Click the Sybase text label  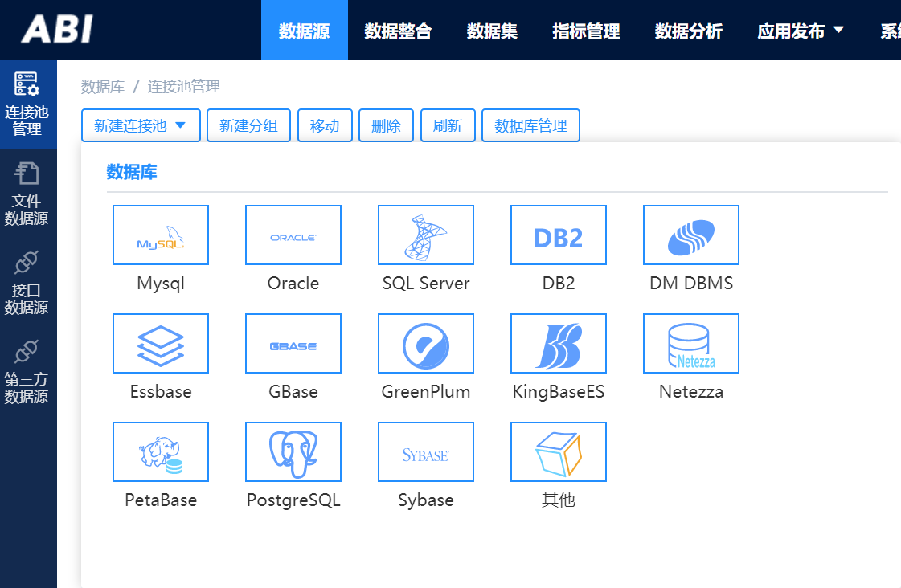pyautogui.click(x=426, y=500)
